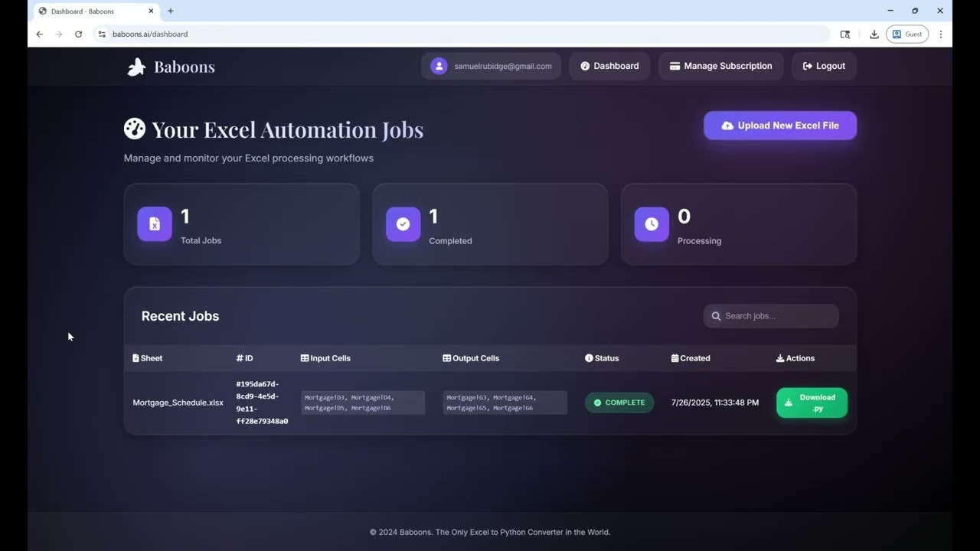980x551 pixels.
Task: Focus the Search jobs input field
Action: click(x=771, y=316)
